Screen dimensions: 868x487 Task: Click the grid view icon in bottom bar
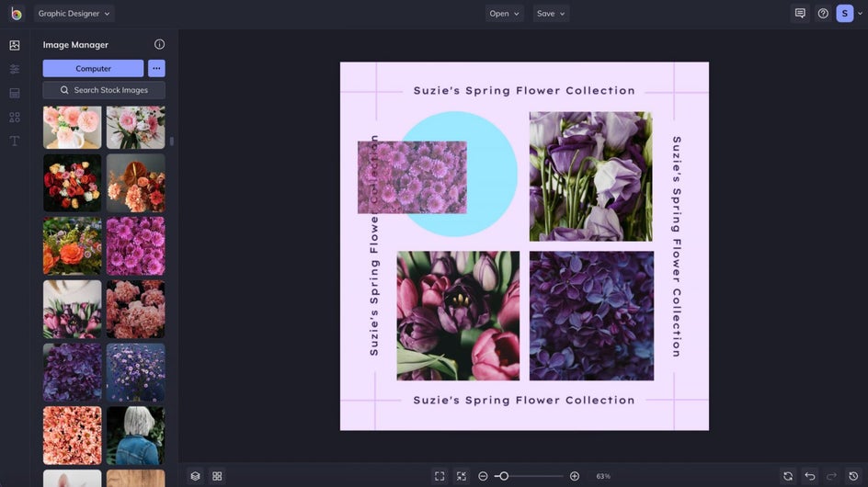pos(217,476)
